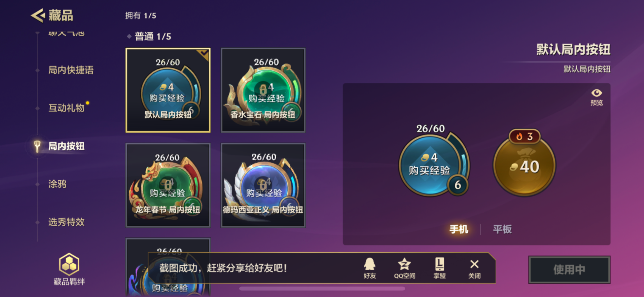The image size is (644, 297).
Task: Tap the back arrow next to 藏品
Action: point(38,15)
